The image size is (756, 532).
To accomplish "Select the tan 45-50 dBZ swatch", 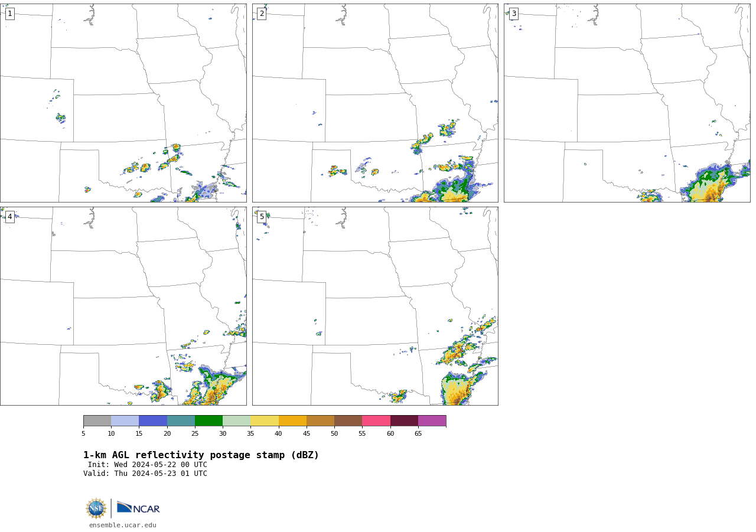I will pos(320,421).
